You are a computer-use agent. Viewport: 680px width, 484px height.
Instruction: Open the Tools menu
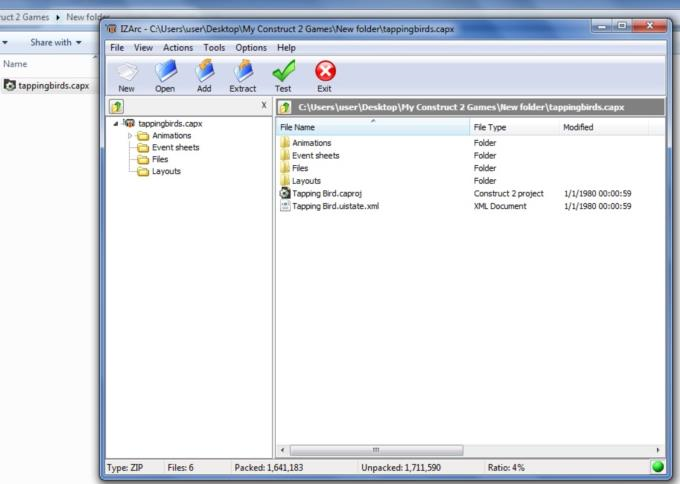(x=214, y=48)
